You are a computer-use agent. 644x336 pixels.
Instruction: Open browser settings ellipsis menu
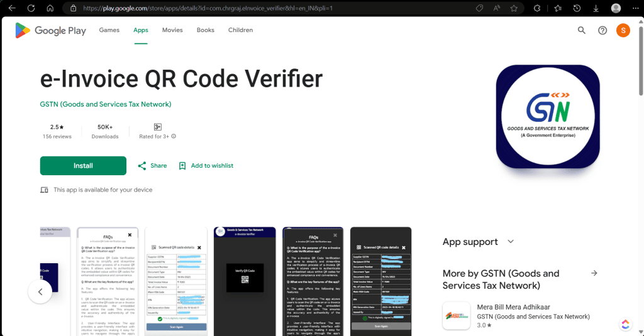coord(635,8)
